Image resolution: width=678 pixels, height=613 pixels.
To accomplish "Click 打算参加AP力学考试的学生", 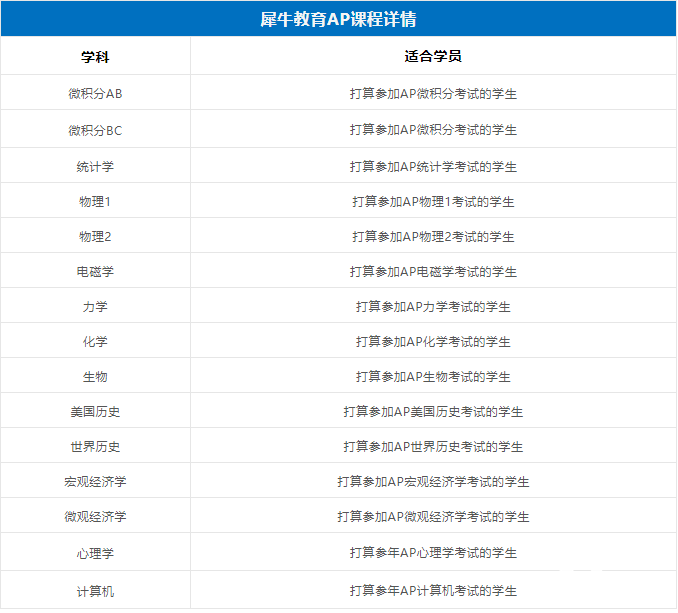I will click(433, 306).
